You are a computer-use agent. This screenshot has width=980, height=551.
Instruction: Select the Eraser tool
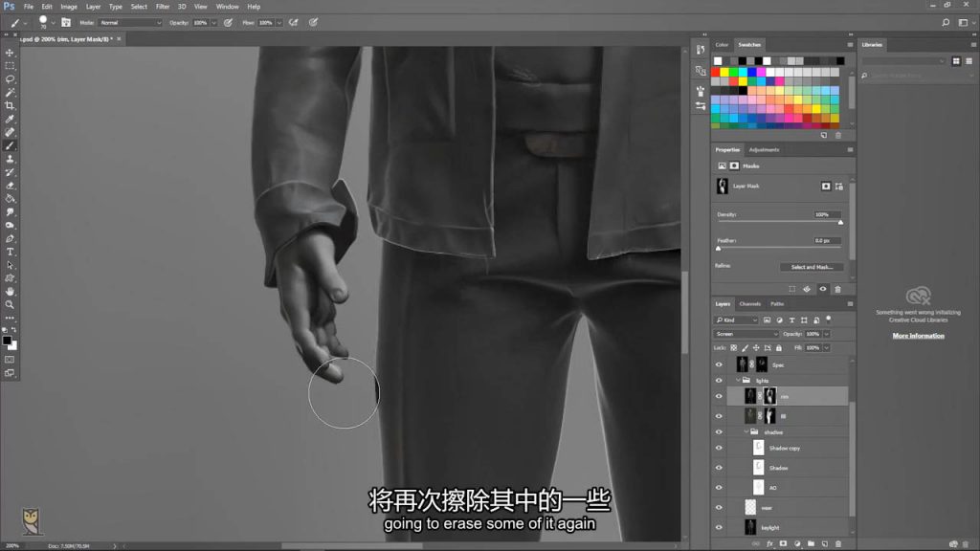coord(10,186)
